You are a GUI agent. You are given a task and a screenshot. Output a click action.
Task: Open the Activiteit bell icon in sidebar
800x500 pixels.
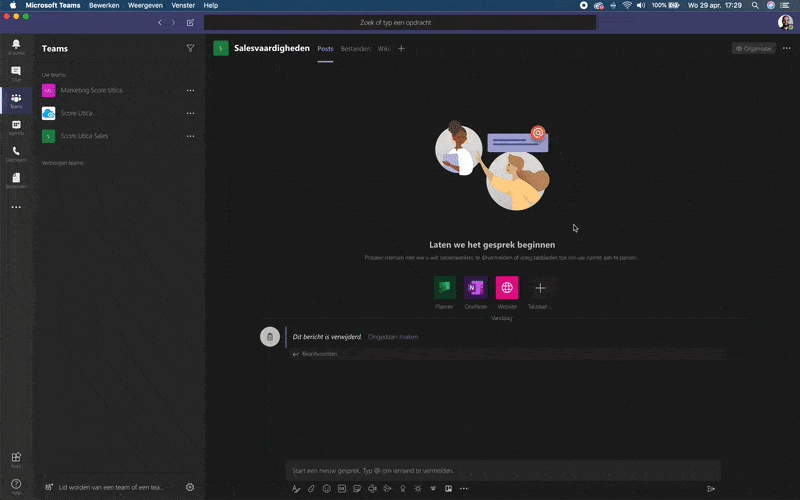pos(16,46)
